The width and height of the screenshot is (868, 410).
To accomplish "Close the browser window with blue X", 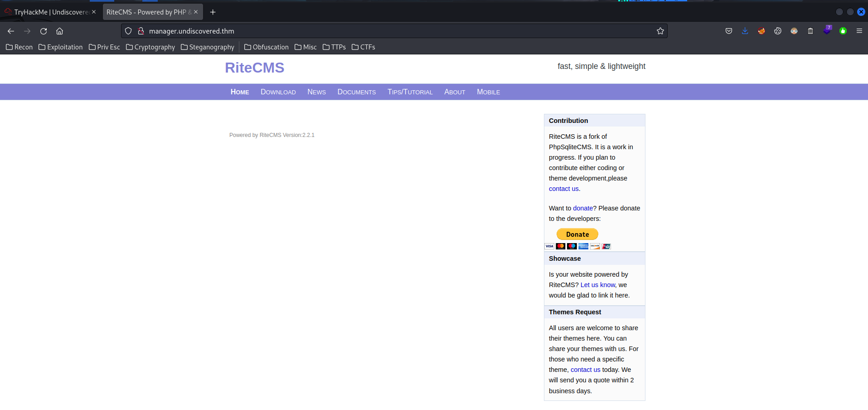I will (861, 12).
